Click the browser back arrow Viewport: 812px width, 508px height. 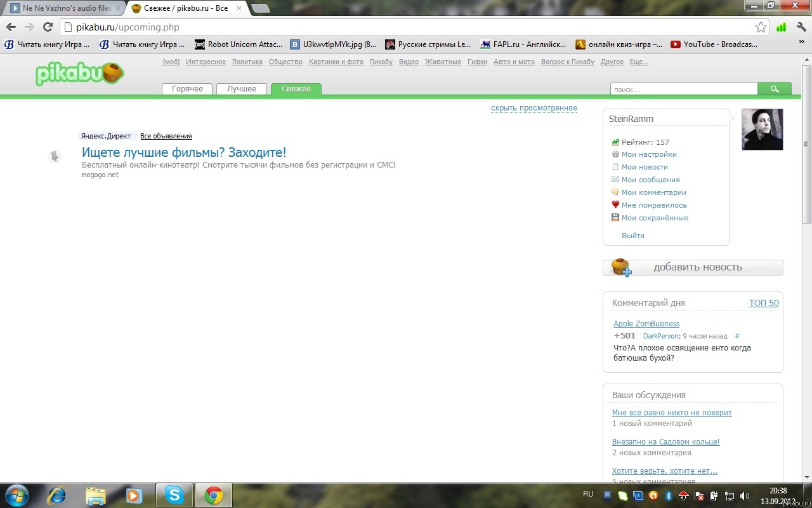click(x=11, y=27)
